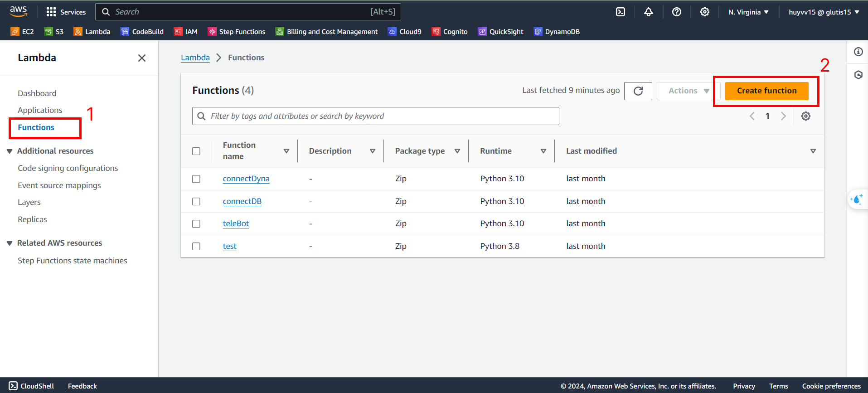The width and height of the screenshot is (868, 393).
Task: Check the teleBot row checkbox
Action: click(x=196, y=224)
